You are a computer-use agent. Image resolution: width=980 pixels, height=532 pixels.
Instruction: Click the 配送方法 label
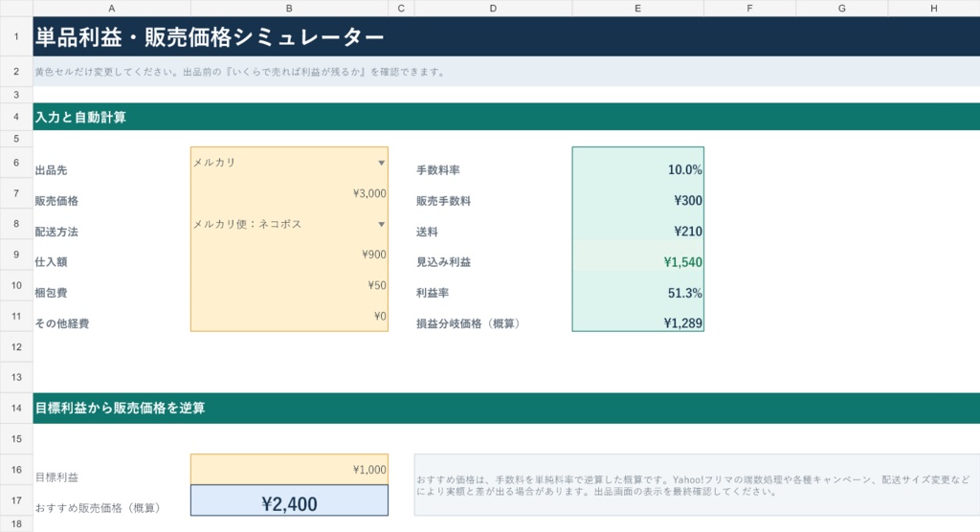pyautogui.click(x=56, y=232)
